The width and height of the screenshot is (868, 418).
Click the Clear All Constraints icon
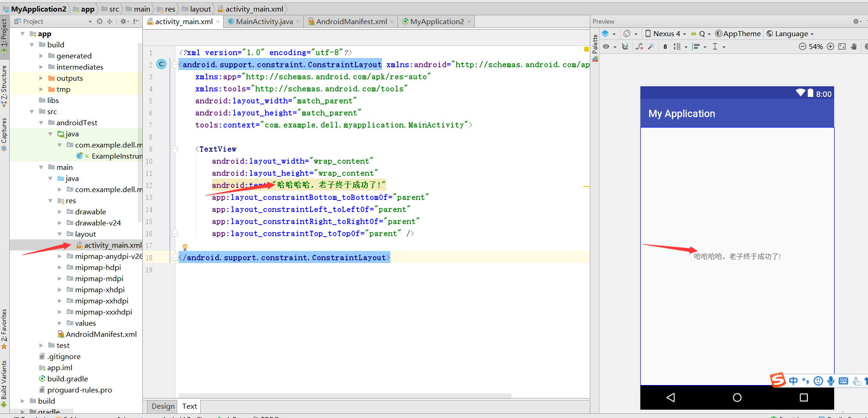pyautogui.click(x=639, y=46)
